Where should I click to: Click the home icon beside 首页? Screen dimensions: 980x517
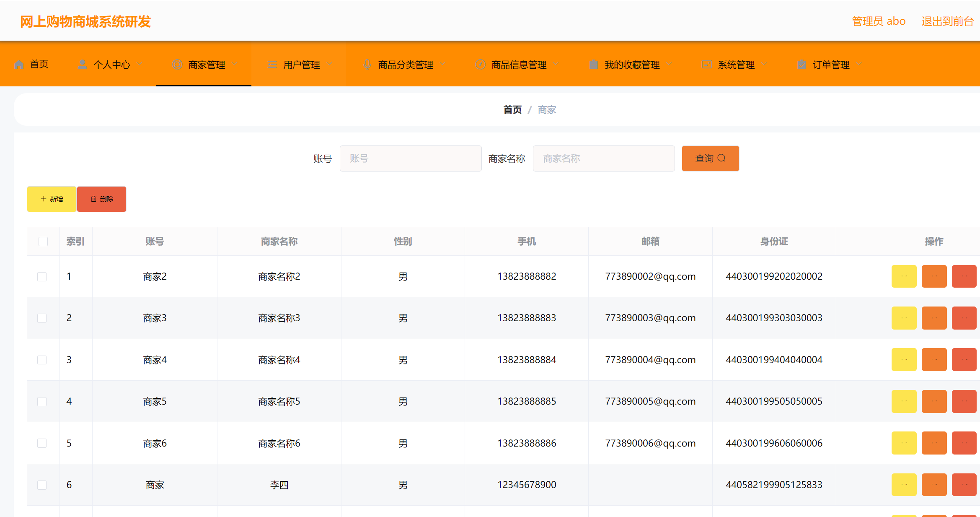(19, 64)
